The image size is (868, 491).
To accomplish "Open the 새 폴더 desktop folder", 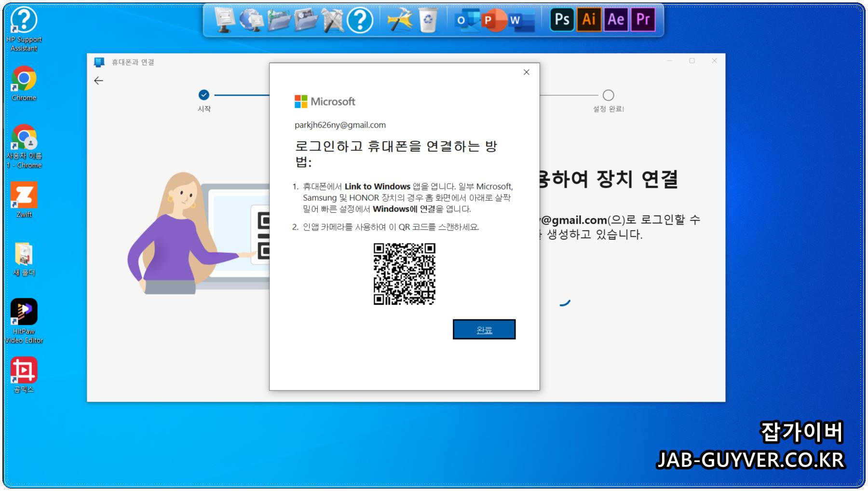I will point(24,259).
